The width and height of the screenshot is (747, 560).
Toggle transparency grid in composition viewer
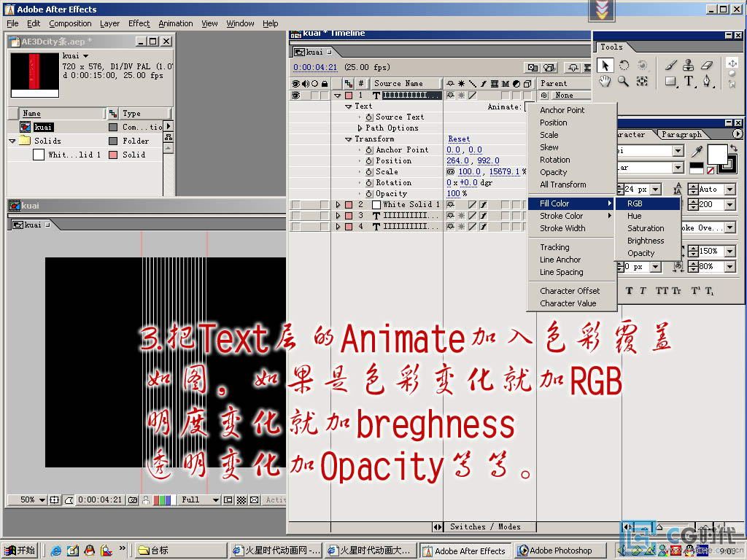pyautogui.click(x=241, y=499)
